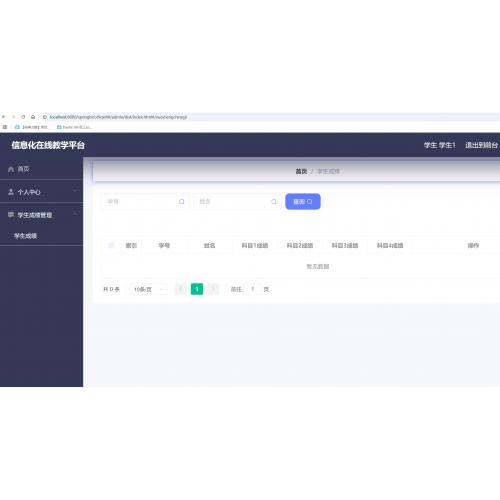Tick the select-all checkbox in the table header

[x=111, y=246]
